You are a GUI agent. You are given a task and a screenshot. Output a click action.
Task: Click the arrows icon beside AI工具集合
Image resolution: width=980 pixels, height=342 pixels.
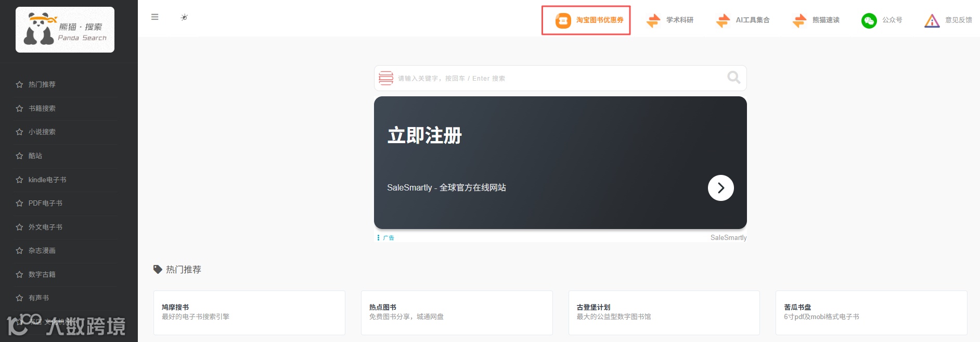(723, 20)
